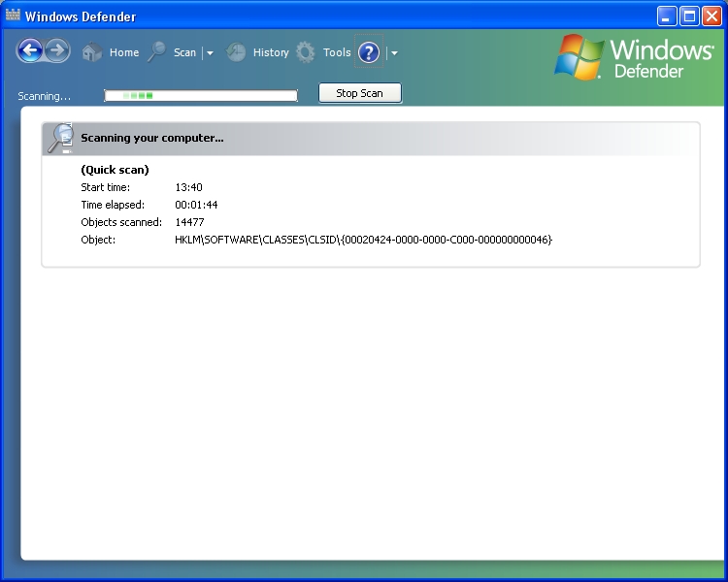Click the HKLM registry object path text
728x582 pixels.
point(363,240)
